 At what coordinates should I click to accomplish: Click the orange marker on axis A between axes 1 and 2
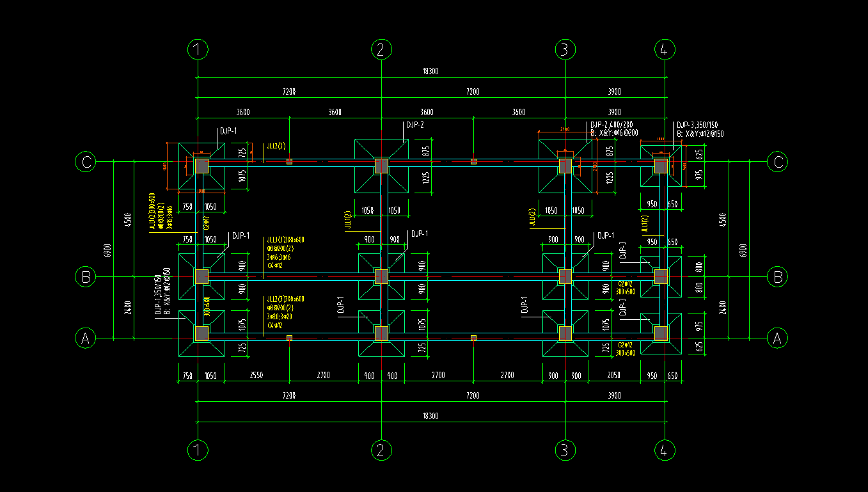point(290,337)
